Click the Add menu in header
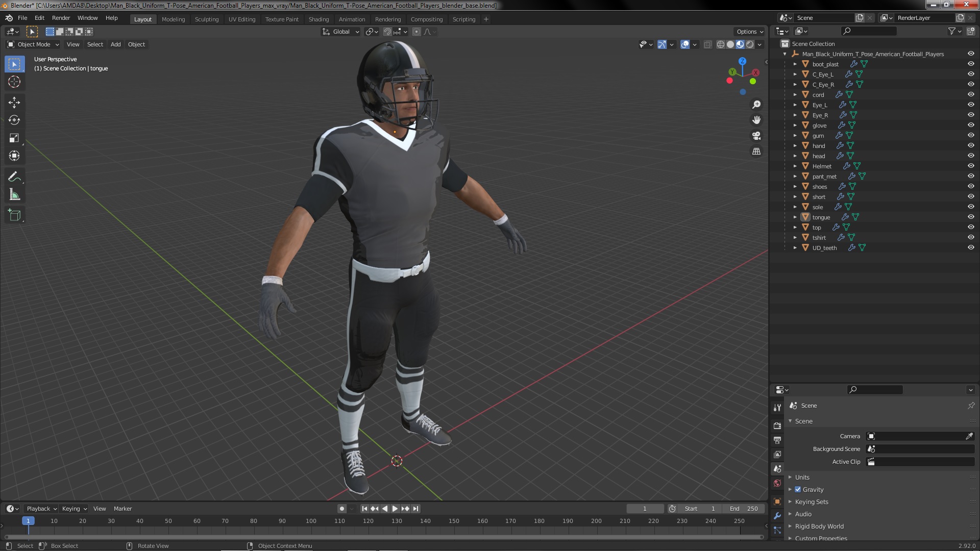 [115, 44]
